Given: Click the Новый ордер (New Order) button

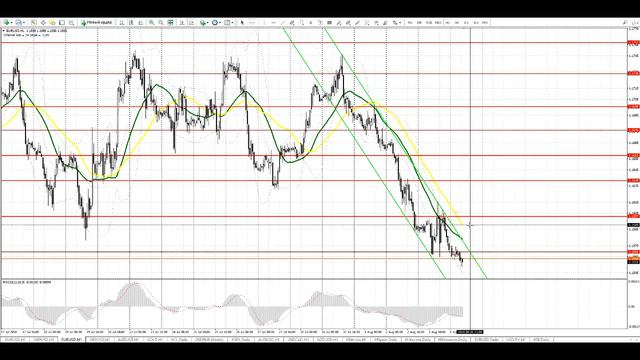Looking at the screenshot, I should click(96, 22).
